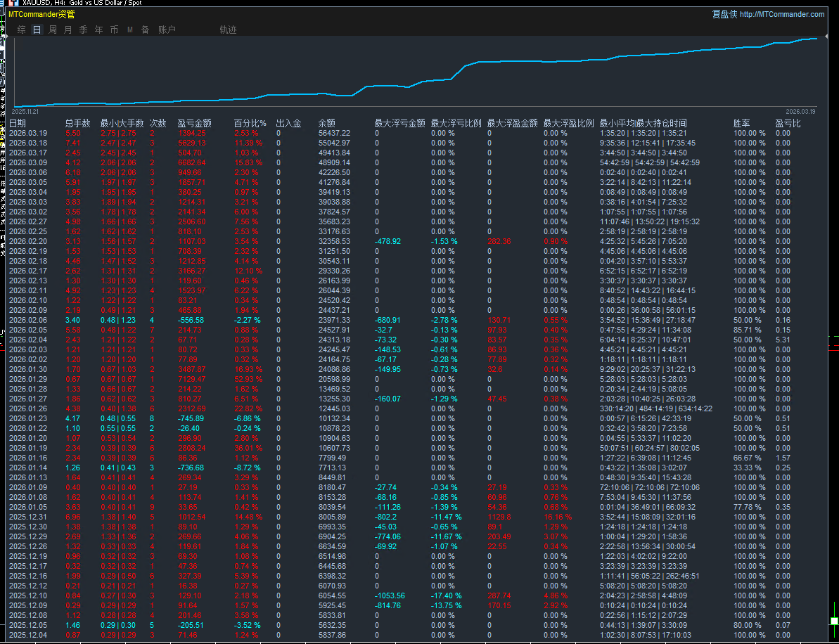Open the 备 notes tab

point(145,30)
